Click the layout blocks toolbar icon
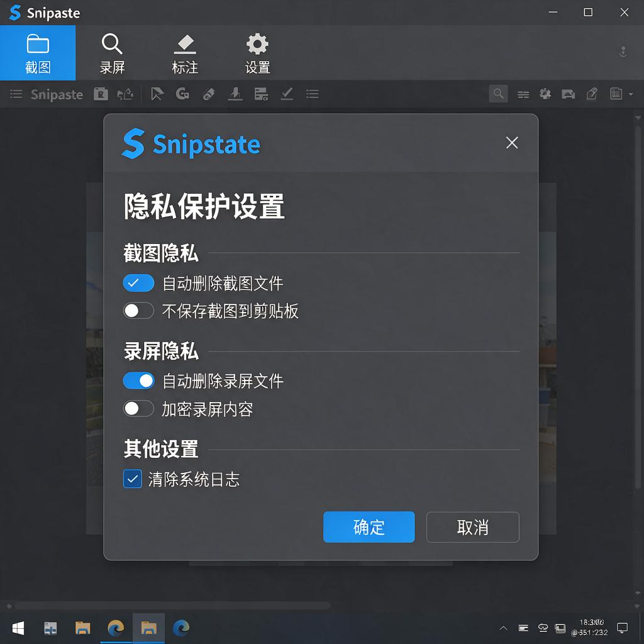 261,94
